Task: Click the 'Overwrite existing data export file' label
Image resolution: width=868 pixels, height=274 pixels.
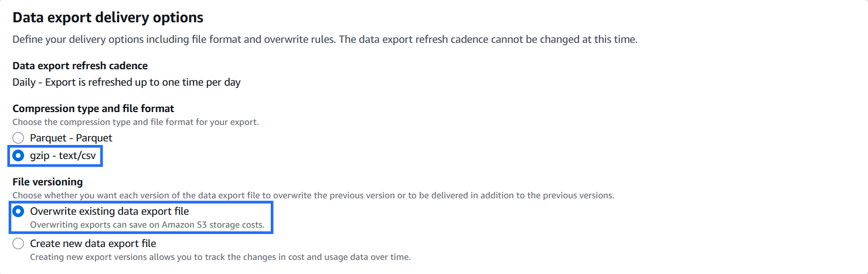Action: [110, 211]
